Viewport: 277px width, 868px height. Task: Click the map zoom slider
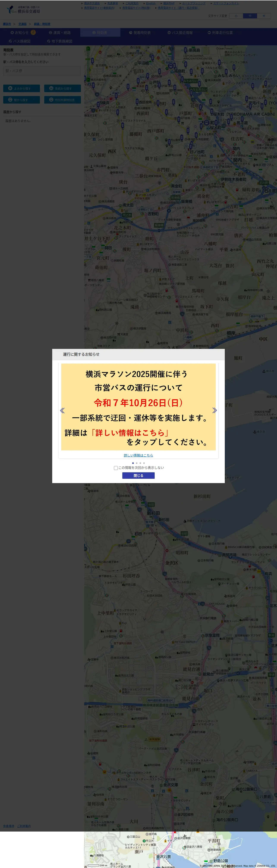click(88, 64)
